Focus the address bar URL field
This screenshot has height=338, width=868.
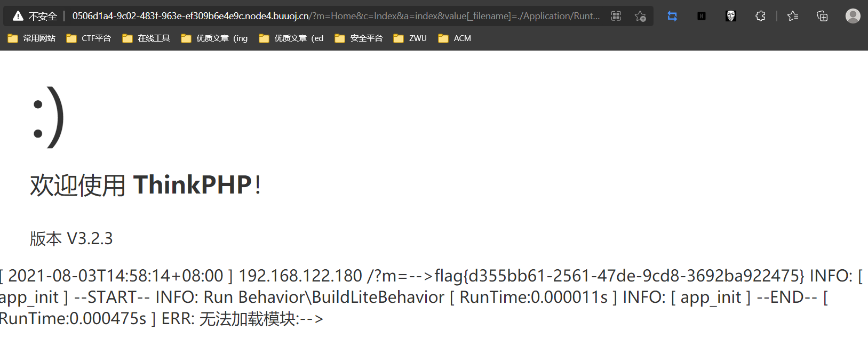[x=336, y=16]
